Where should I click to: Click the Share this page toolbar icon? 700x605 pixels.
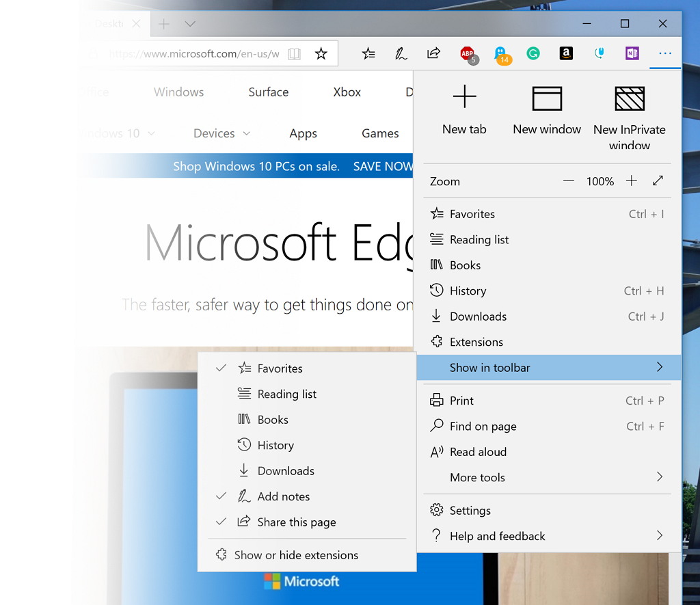point(433,53)
